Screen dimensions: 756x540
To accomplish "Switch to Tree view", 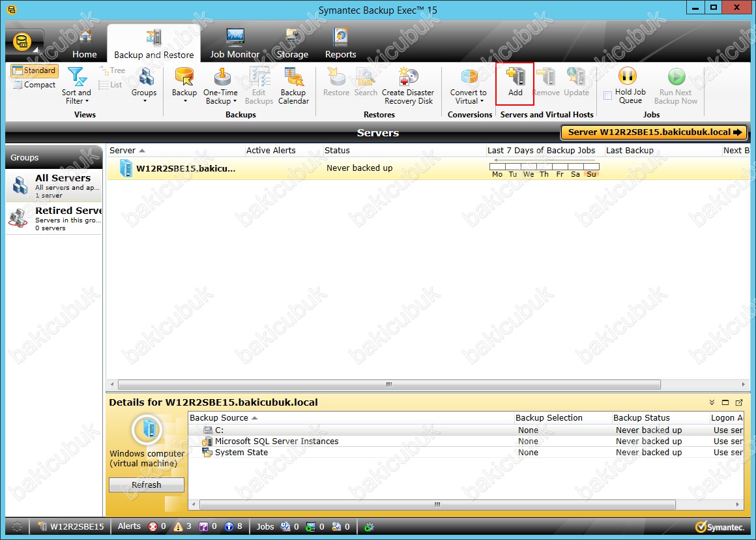I will 112,70.
